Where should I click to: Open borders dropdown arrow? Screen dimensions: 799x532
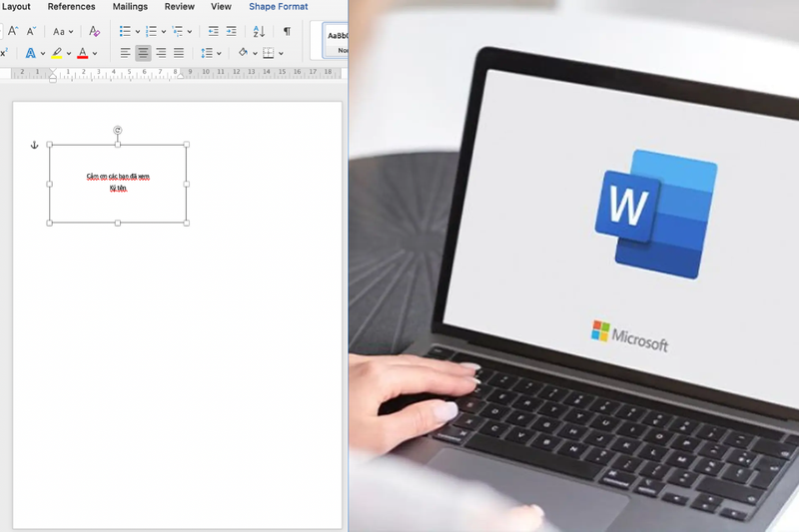pyautogui.click(x=281, y=54)
